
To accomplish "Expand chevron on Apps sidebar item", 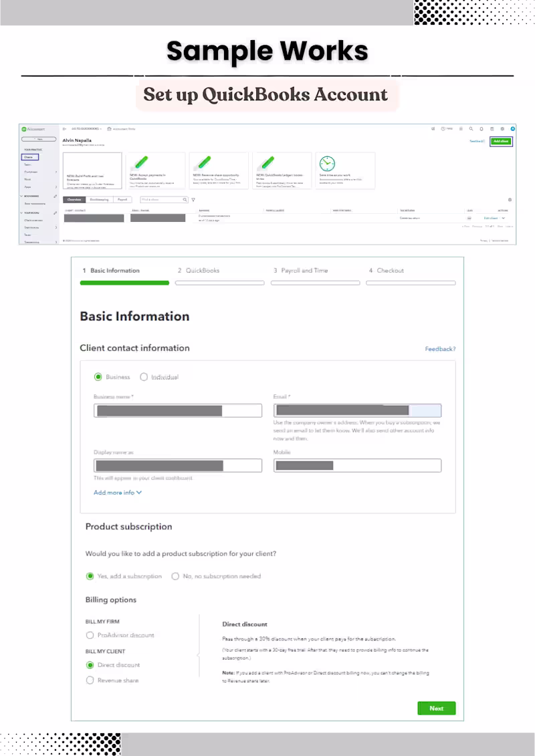I will pos(56,187).
